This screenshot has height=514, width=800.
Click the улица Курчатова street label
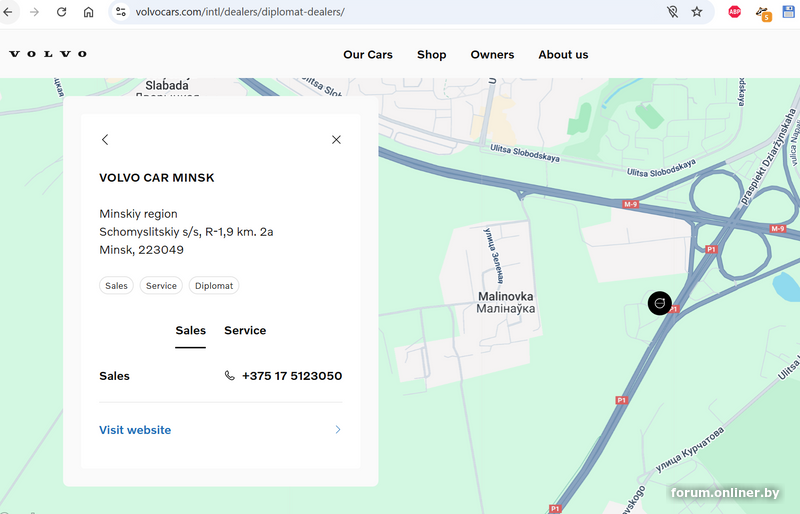coord(689,450)
